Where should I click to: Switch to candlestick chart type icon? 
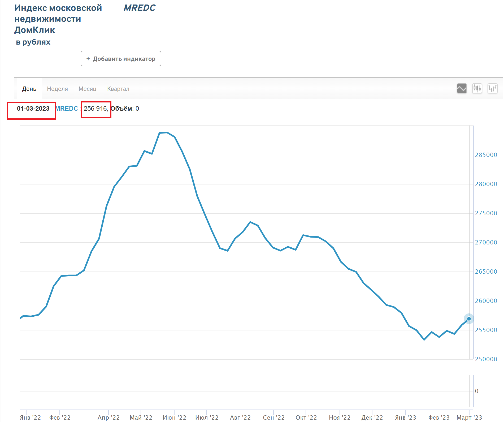pyautogui.click(x=477, y=88)
